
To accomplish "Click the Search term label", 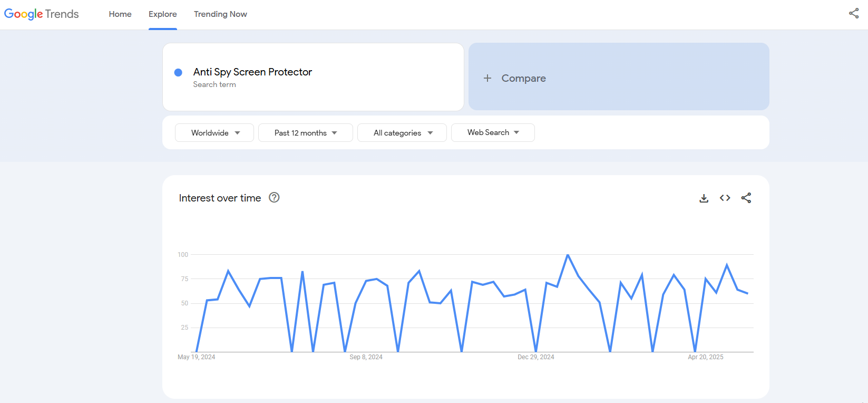I will point(214,84).
